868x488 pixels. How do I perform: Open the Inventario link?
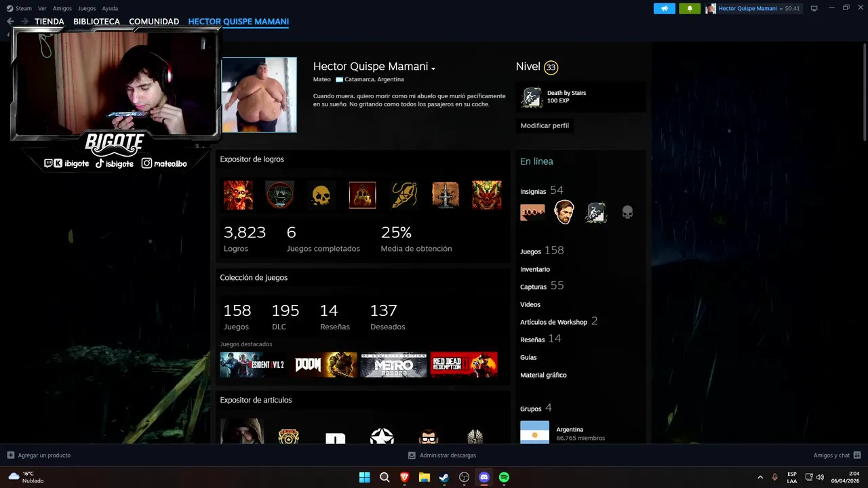pos(535,269)
